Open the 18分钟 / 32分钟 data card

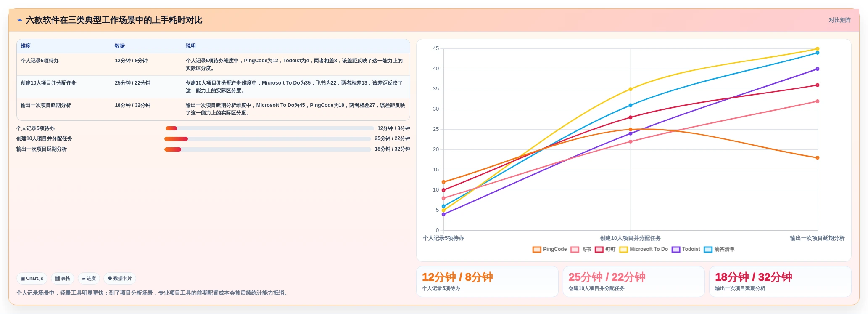(x=780, y=282)
